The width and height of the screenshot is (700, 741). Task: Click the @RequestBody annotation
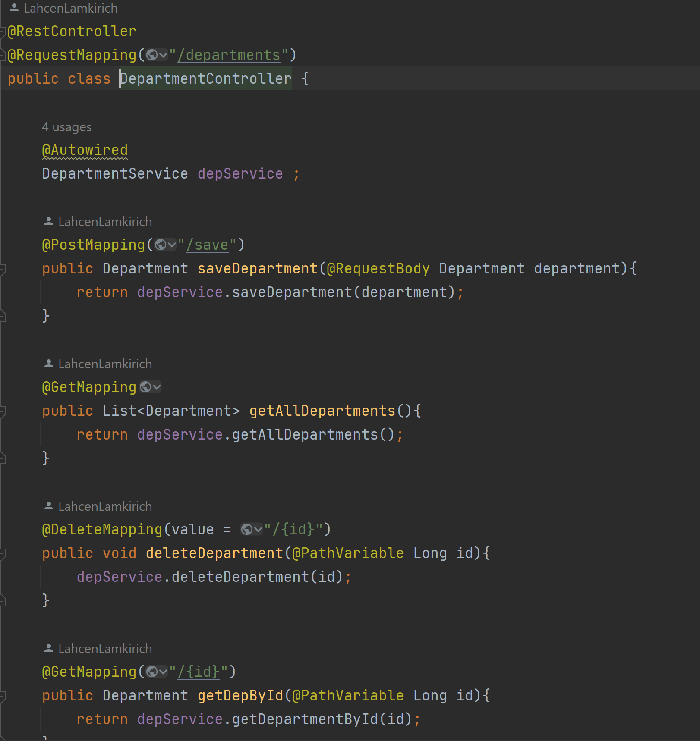pyautogui.click(x=378, y=269)
